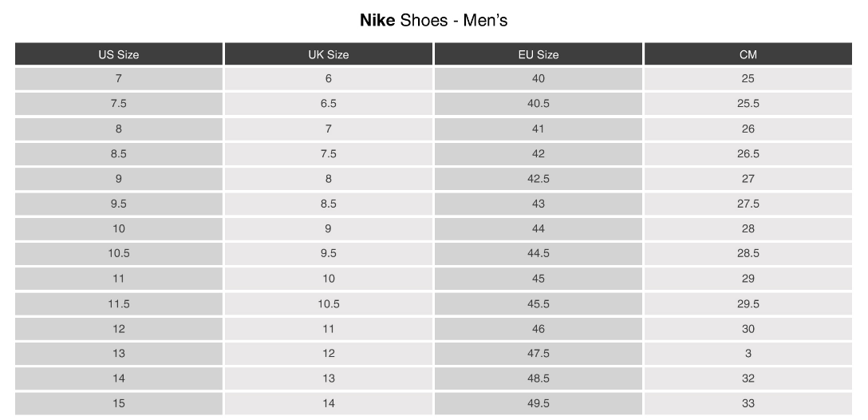The height and width of the screenshot is (420, 868).
Task: Click US size 7.5 cell
Action: click(x=119, y=104)
